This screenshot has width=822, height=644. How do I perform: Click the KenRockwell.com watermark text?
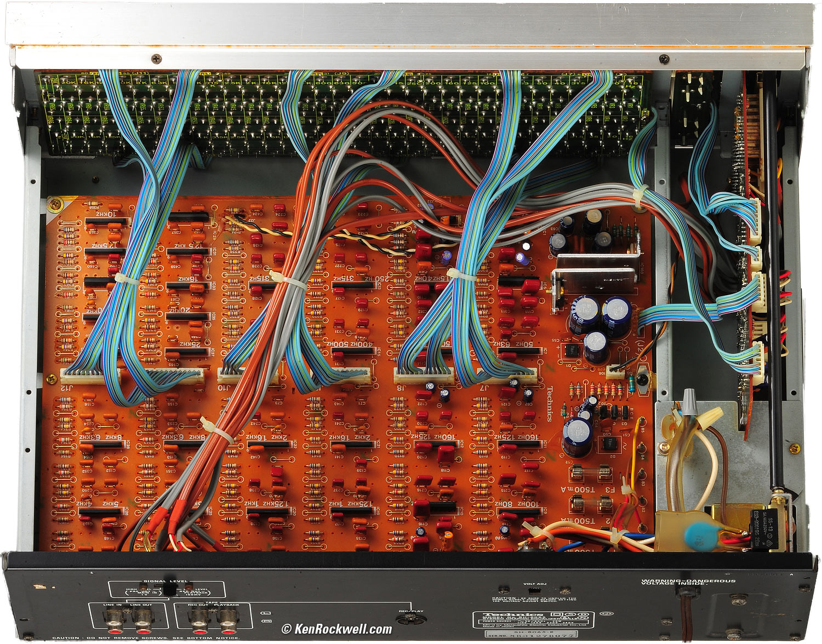(x=336, y=629)
